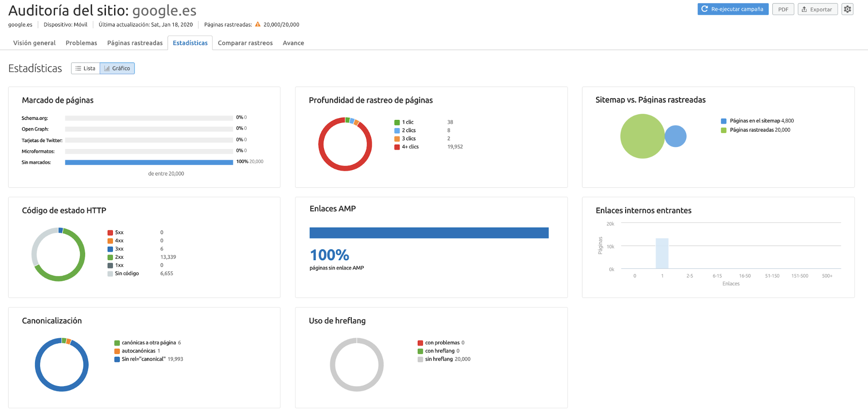
Task: Open the settings gear icon
Action: click(x=847, y=9)
